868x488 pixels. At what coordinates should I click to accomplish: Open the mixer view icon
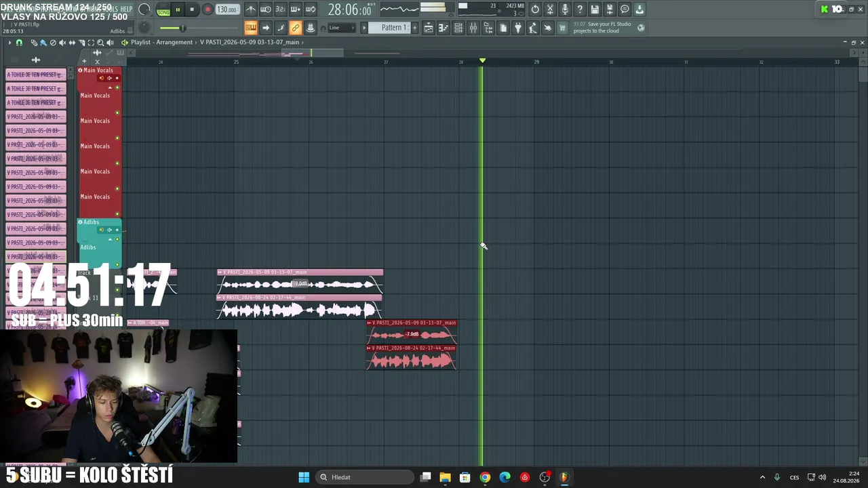(x=473, y=28)
